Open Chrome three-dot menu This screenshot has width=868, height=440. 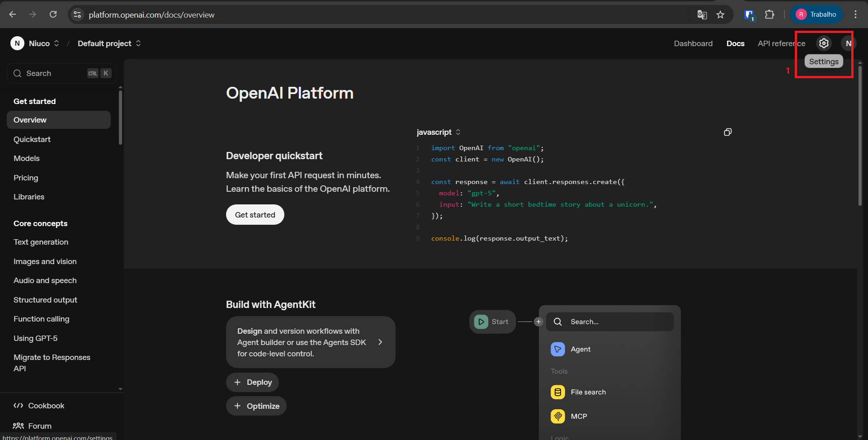pos(855,14)
